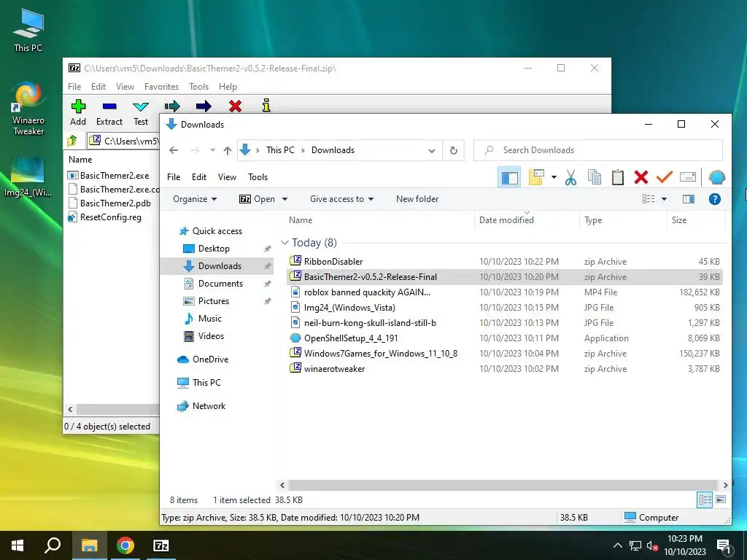Open the recent locations dropdown chevron

click(212, 150)
